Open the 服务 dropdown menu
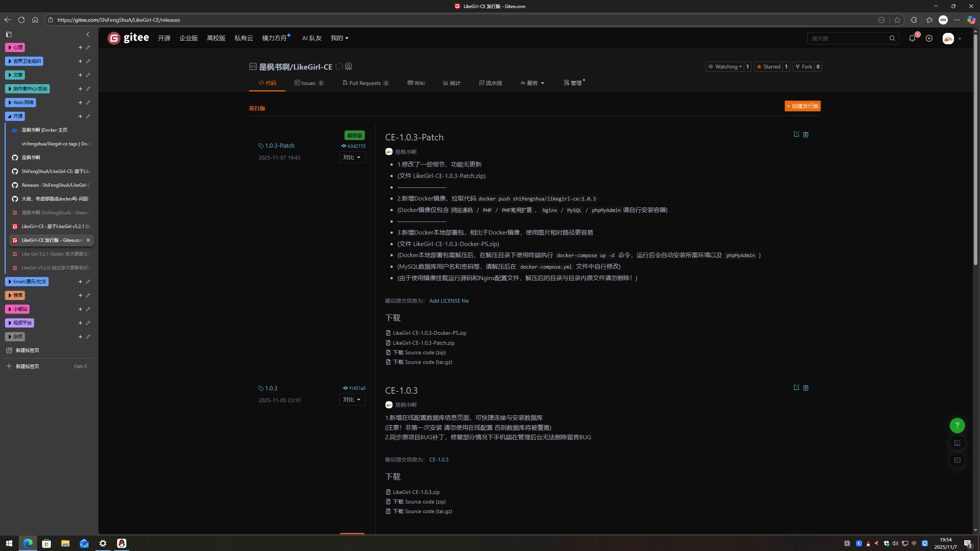Screen dimensions: 980x551 (532, 83)
